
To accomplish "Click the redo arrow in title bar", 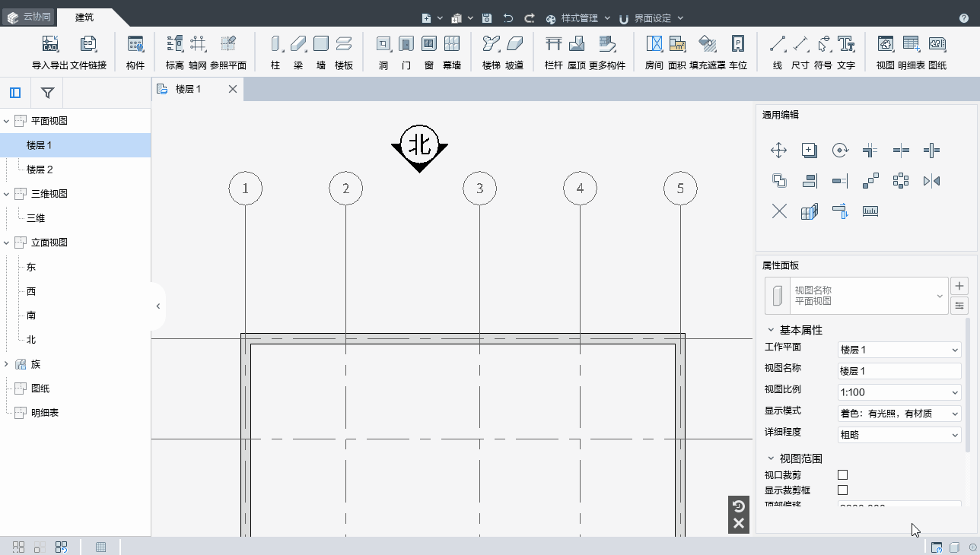I will click(530, 18).
